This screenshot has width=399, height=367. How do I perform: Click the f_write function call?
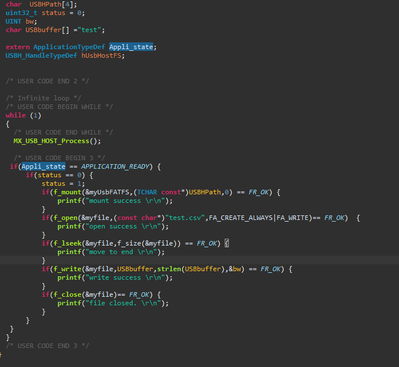pos(67,269)
